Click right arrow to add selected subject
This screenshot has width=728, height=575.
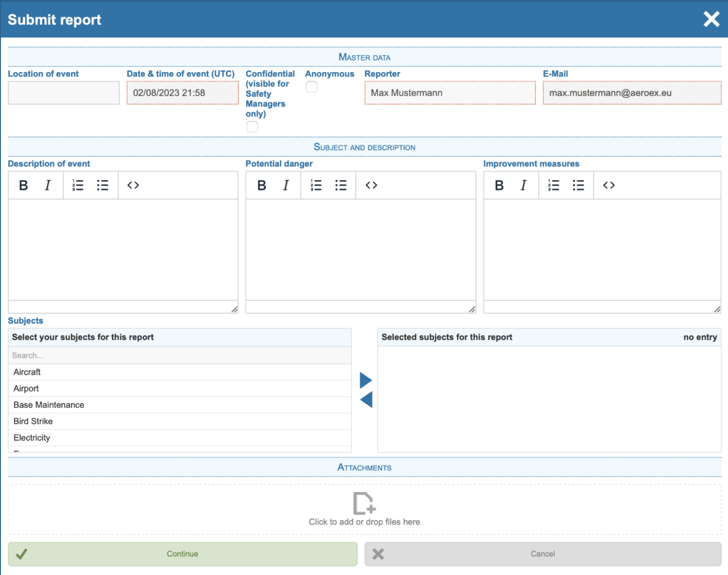(365, 379)
